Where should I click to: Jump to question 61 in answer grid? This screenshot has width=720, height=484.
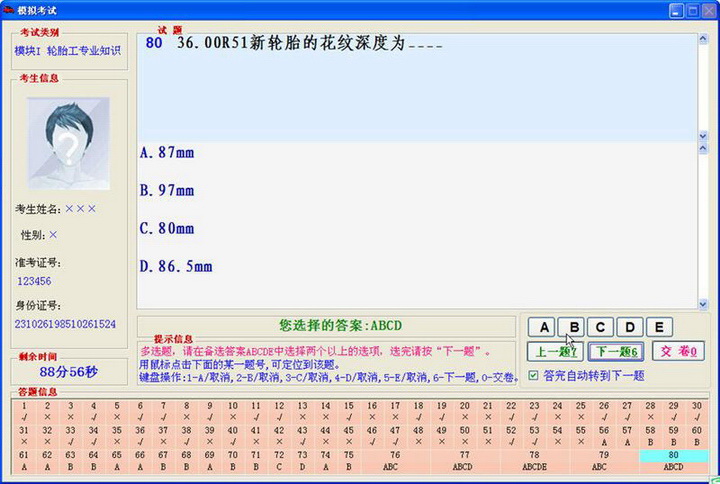(24, 461)
